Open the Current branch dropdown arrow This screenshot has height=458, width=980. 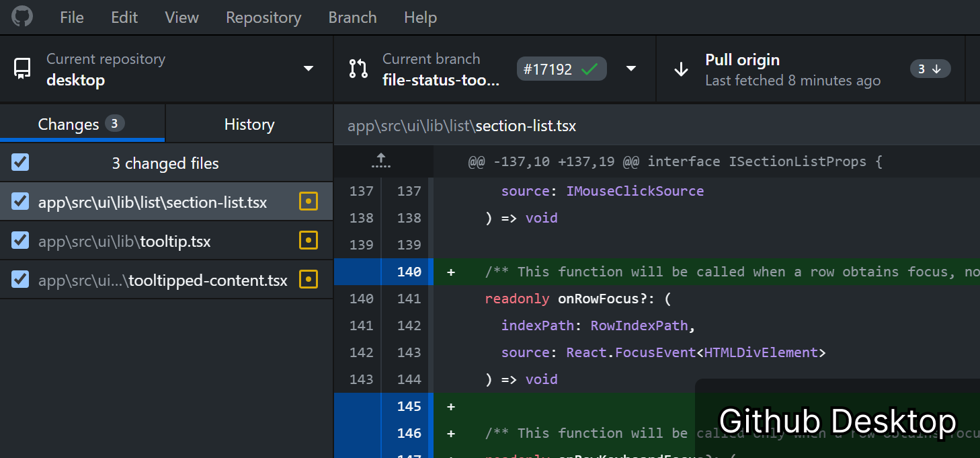coord(631,69)
